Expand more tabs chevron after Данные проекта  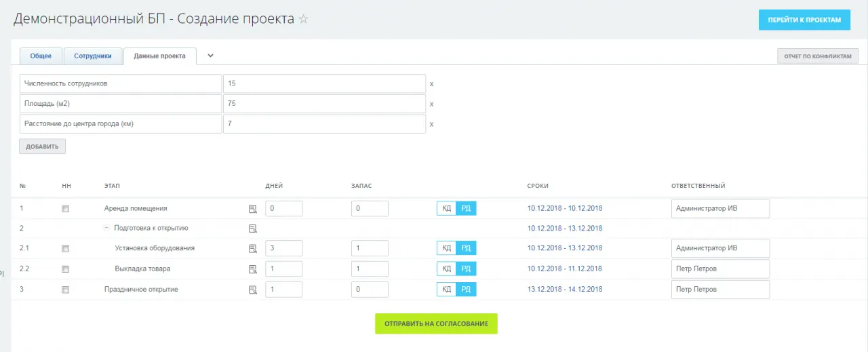coord(210,56)
